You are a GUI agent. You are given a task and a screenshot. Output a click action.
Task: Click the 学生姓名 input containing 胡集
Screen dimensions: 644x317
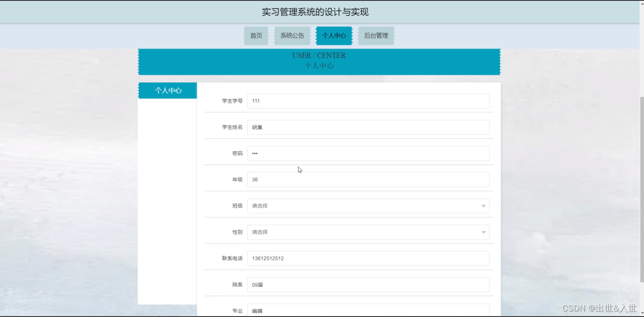[368, 127]
